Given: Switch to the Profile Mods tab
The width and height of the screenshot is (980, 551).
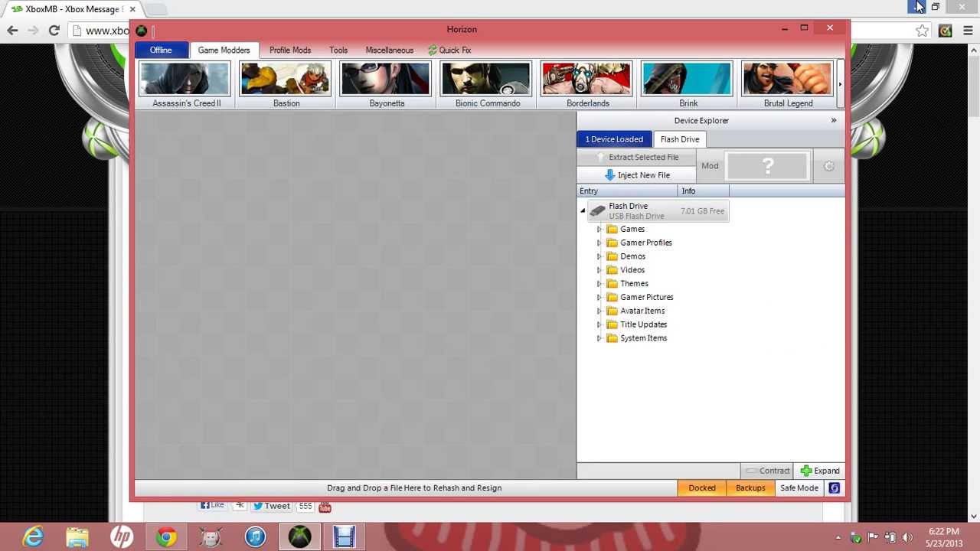Looking at the screenshot, I should [290, 50].
